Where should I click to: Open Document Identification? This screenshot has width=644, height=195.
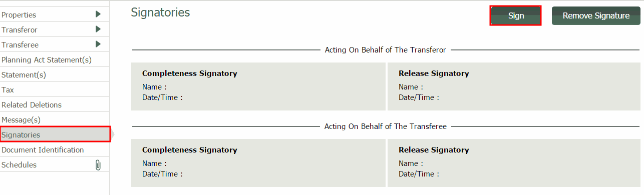click(55, 149)
